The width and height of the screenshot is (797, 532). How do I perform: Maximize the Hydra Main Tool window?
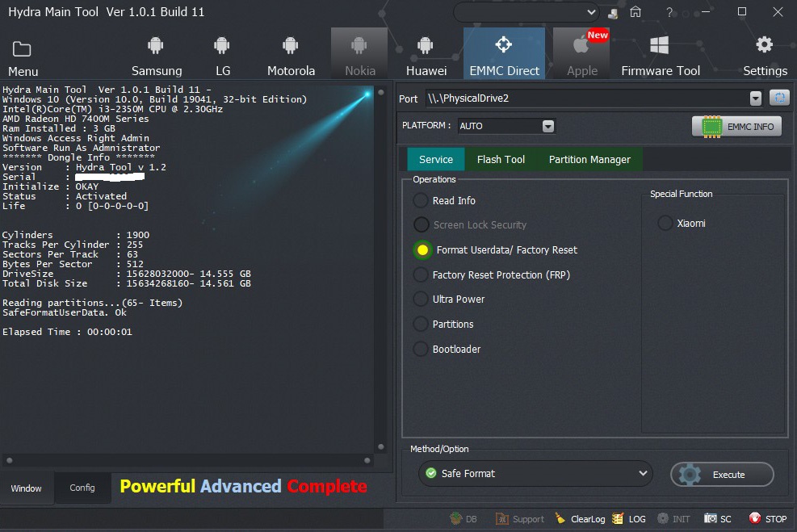click(741, 11)
